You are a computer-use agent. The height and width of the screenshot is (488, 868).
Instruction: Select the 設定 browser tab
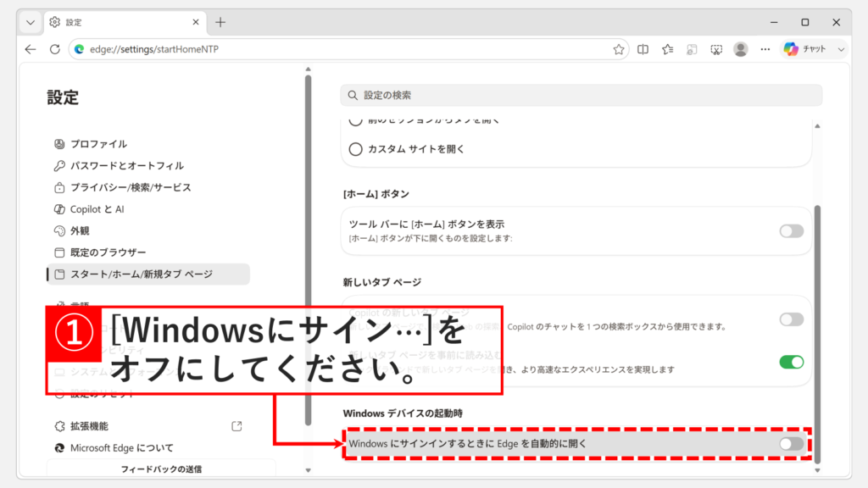tap(125, 22)
